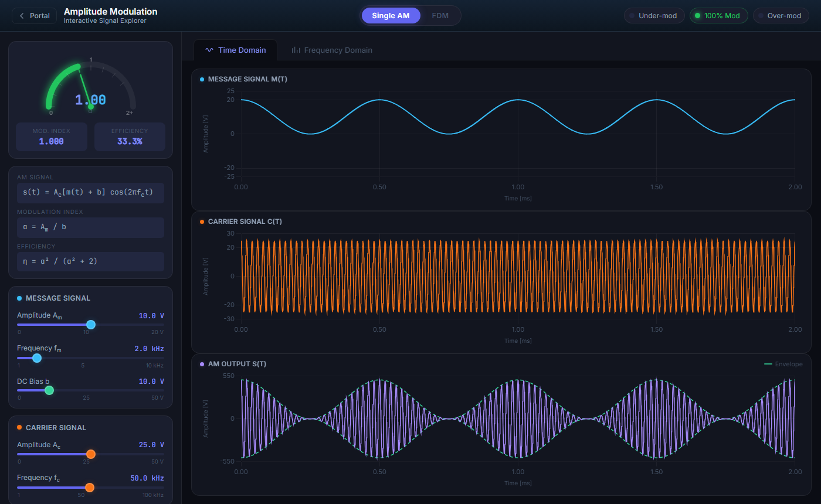Click the Portal back button
This screenshot has height=504, width=821.
click(x=35, y=16)
